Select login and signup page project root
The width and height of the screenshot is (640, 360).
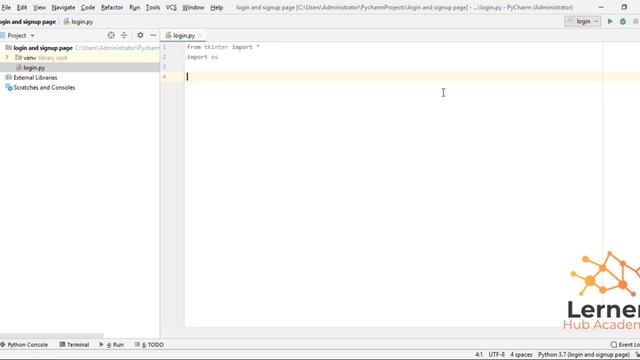tap(43, 48)
